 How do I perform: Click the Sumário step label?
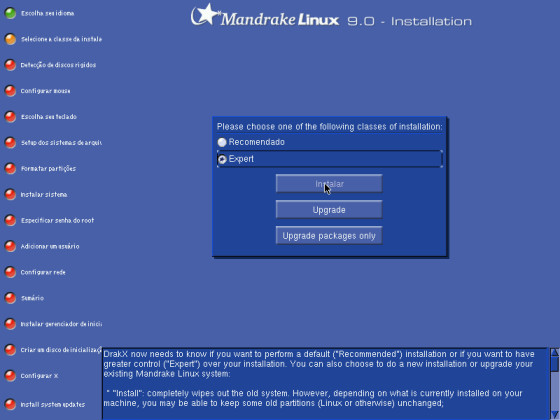click(x=32, y=298)
